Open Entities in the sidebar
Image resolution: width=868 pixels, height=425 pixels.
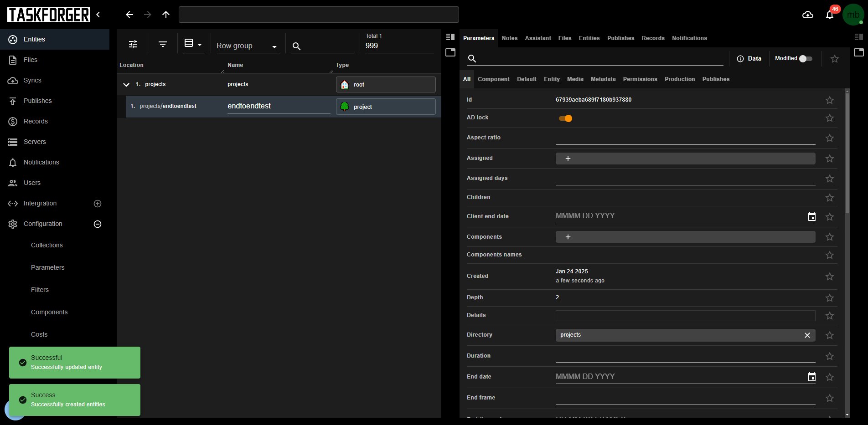pyautogui.click(x=55, y=39)
